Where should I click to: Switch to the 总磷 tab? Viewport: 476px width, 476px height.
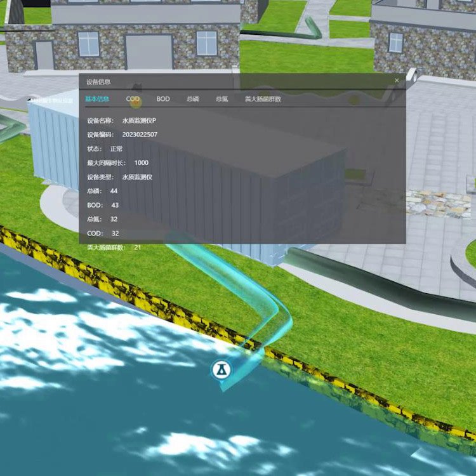pos(192,99)
